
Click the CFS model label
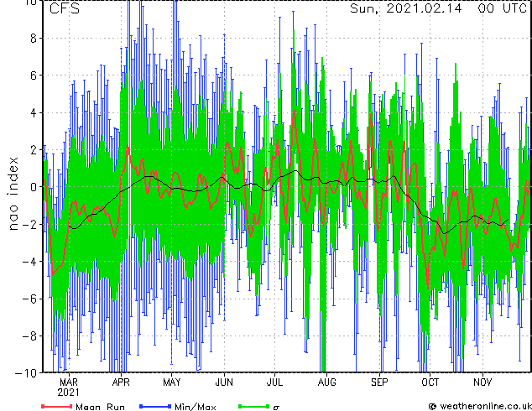[65, 8]
